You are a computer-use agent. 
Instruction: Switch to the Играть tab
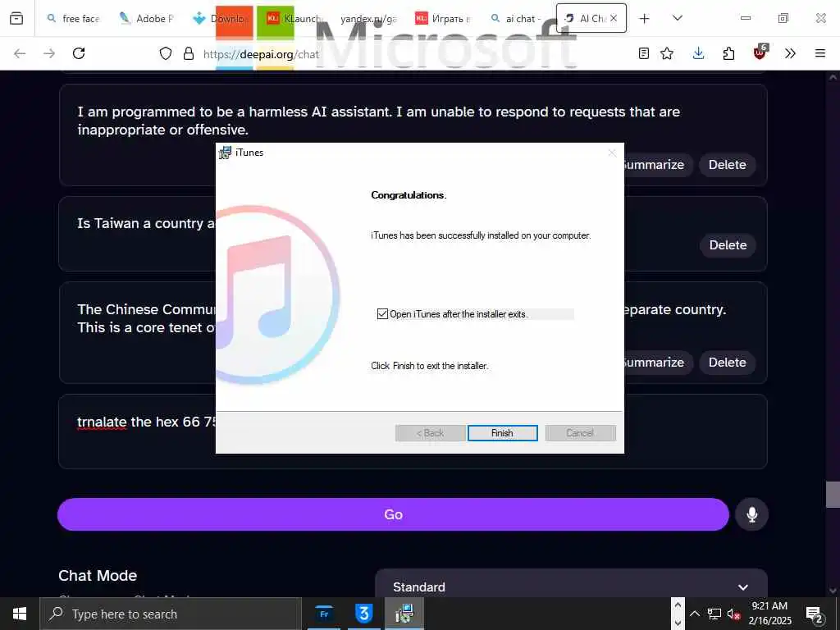click(x=443, y=18)
